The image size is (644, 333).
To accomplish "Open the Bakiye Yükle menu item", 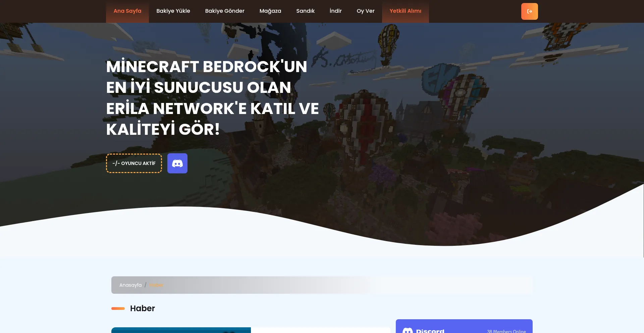I will [173, 11].
